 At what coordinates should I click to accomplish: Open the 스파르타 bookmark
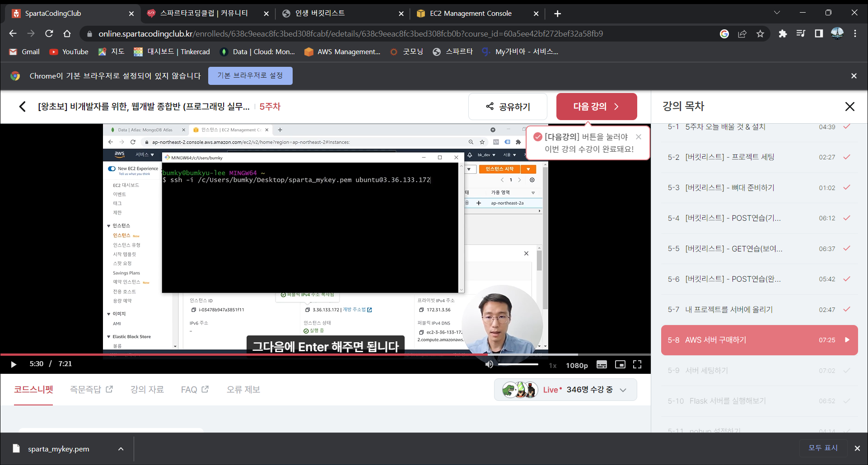(453, 51)
